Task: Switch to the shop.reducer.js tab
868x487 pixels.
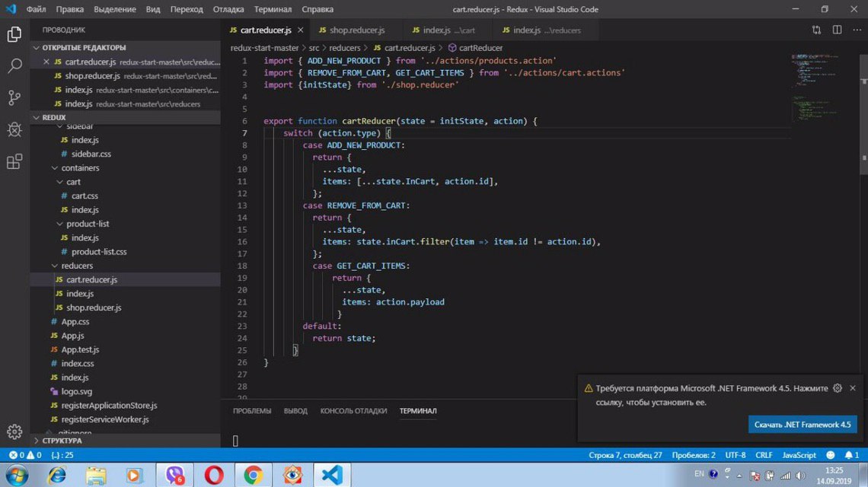Action: point(356,30)
